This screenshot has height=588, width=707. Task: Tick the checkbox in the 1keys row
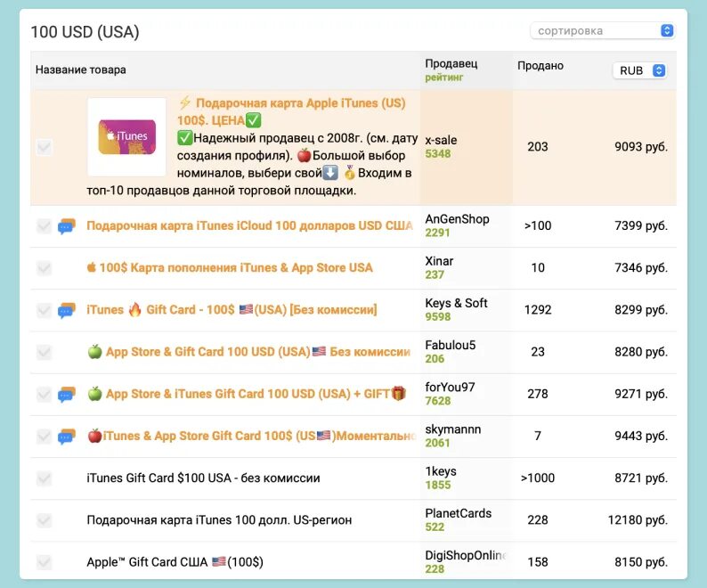(x=45, y=478)
